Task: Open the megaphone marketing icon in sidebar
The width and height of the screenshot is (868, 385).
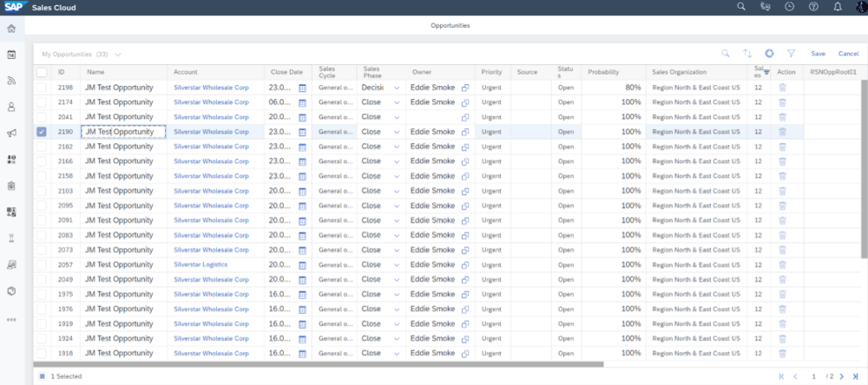Action: pyautogui.click(x=11, y=134)
